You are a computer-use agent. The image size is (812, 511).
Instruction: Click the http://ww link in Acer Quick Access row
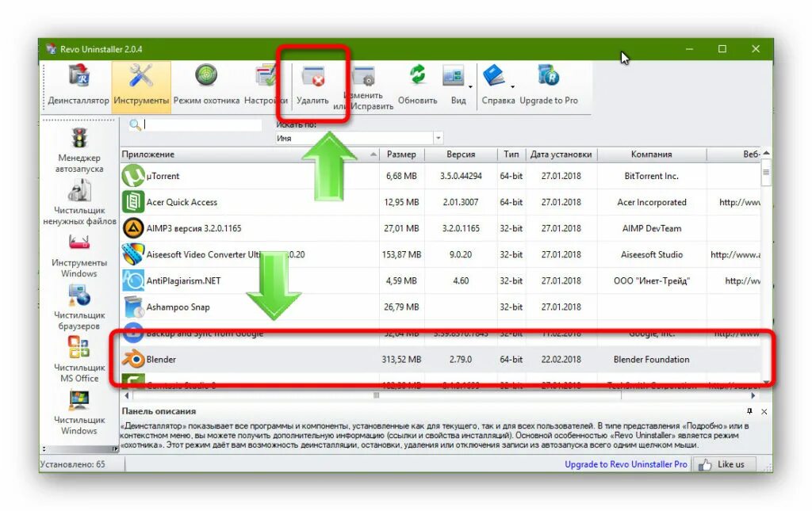[740, 202]
